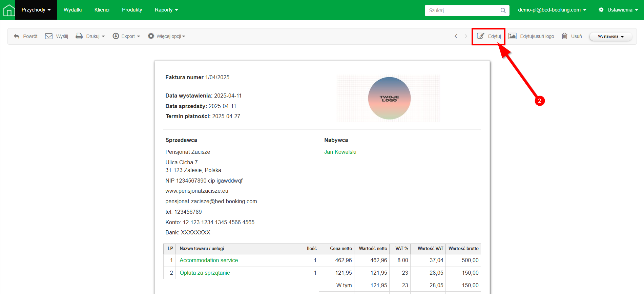
Task: Click the Edytuj/usuń logo image icon
Action: (x=513, y=36)
